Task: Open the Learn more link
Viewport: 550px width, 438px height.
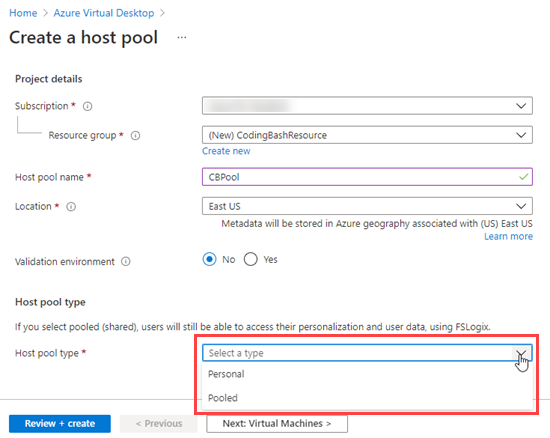Action: coord(509,237)
